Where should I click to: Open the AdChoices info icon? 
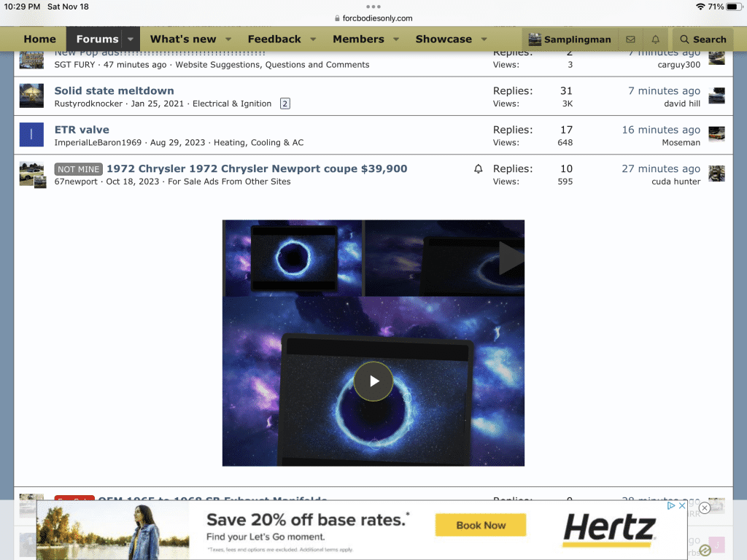[672, 505]
